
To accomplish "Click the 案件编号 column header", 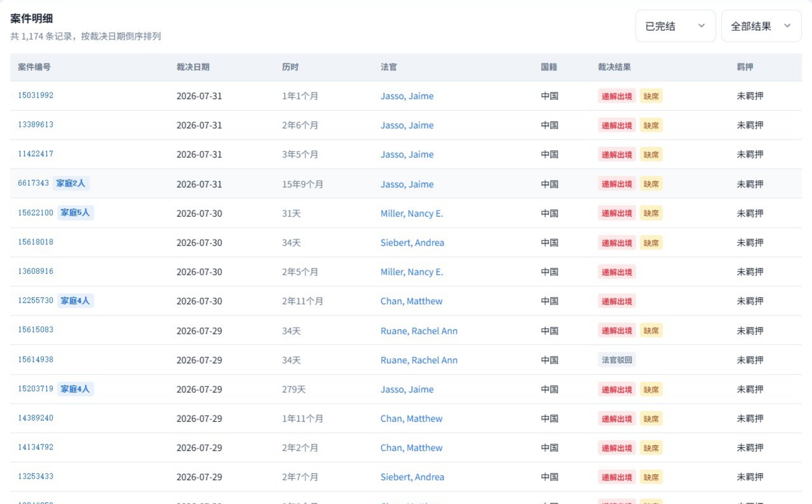I will (x=34, y=67).
